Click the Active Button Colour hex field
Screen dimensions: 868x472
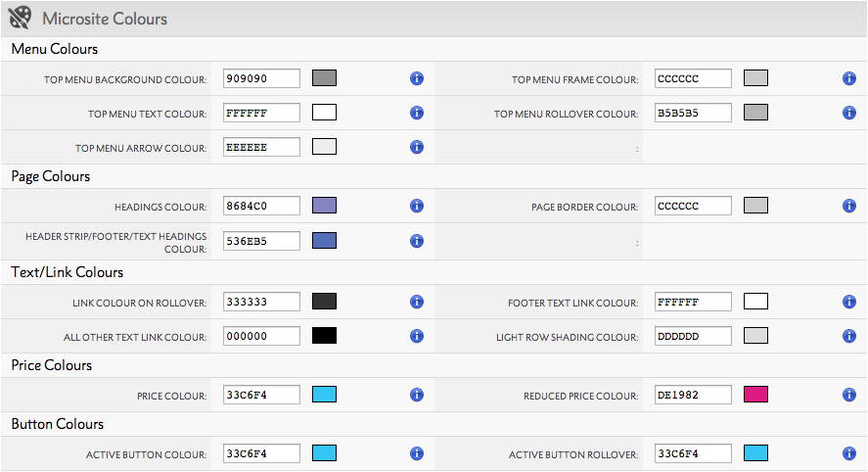point(260,453)
